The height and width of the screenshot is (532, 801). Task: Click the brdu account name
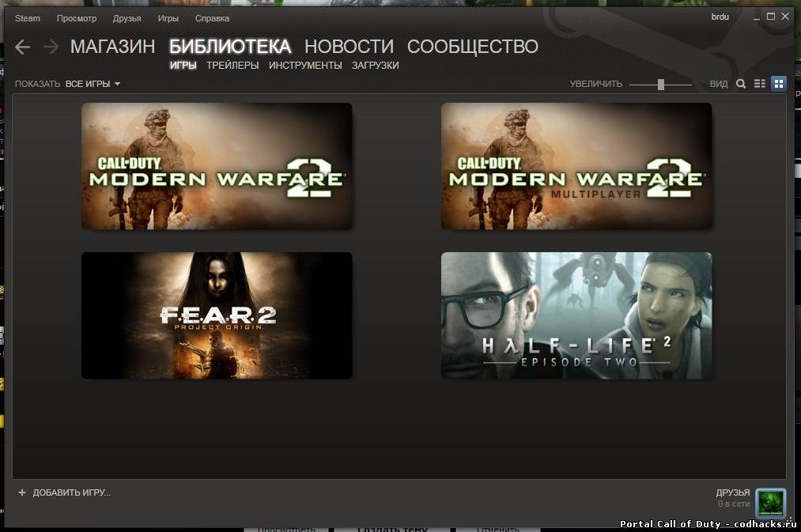point(720,17)
